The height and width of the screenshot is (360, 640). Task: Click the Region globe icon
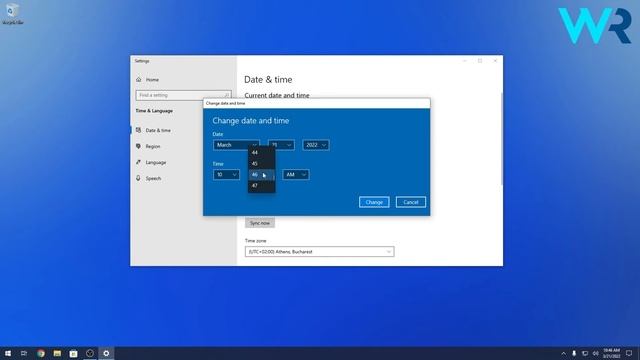click(138, 146)
